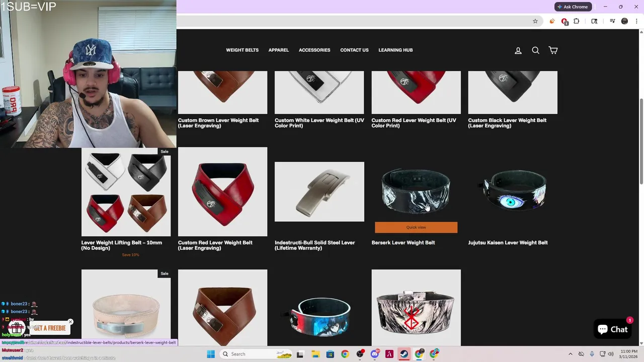
Task: Click the red extension icon with badge
Action: [x=565, y=22]
